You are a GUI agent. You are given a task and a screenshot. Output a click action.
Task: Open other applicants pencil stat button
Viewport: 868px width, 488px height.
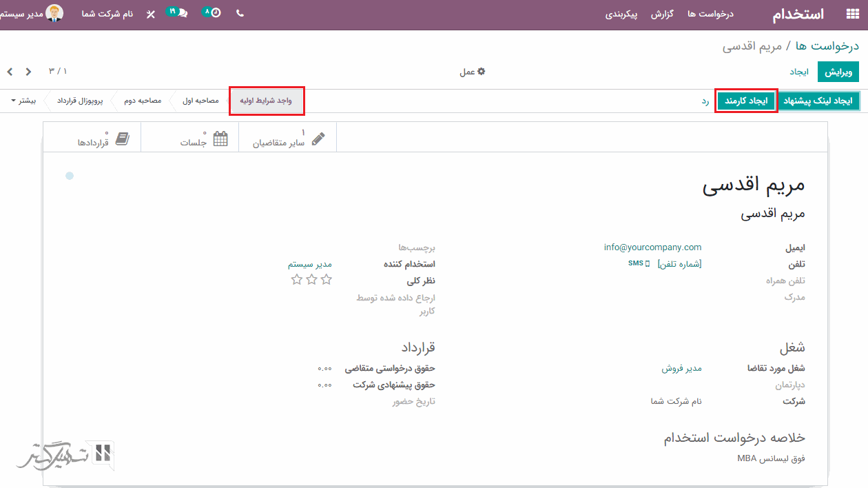(287, 138)
